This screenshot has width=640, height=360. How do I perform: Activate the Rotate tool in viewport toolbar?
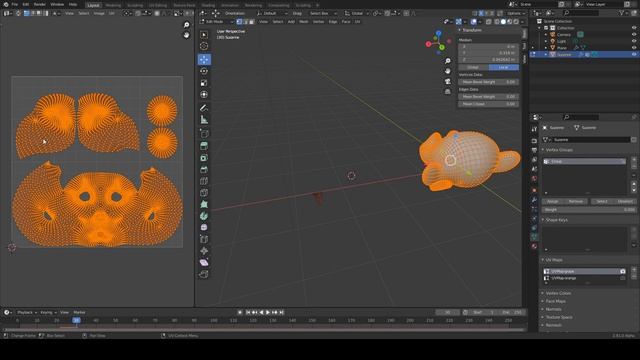[x=204, y=71]
